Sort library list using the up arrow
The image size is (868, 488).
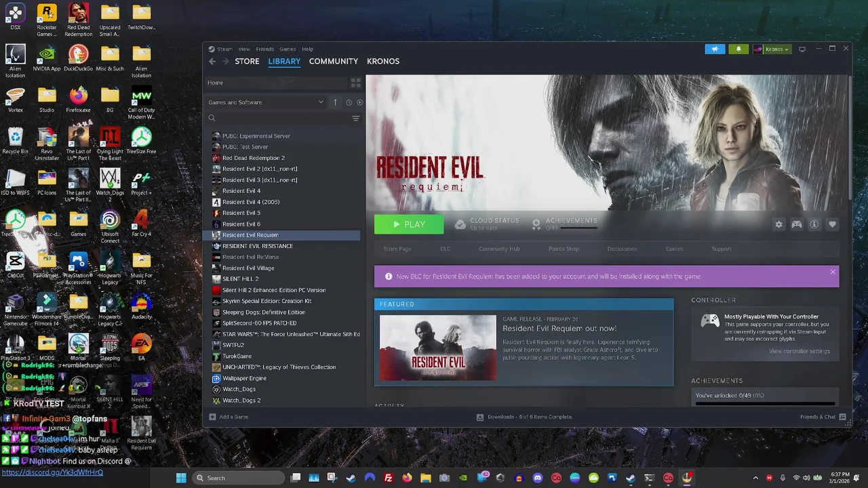click(335, 102)
